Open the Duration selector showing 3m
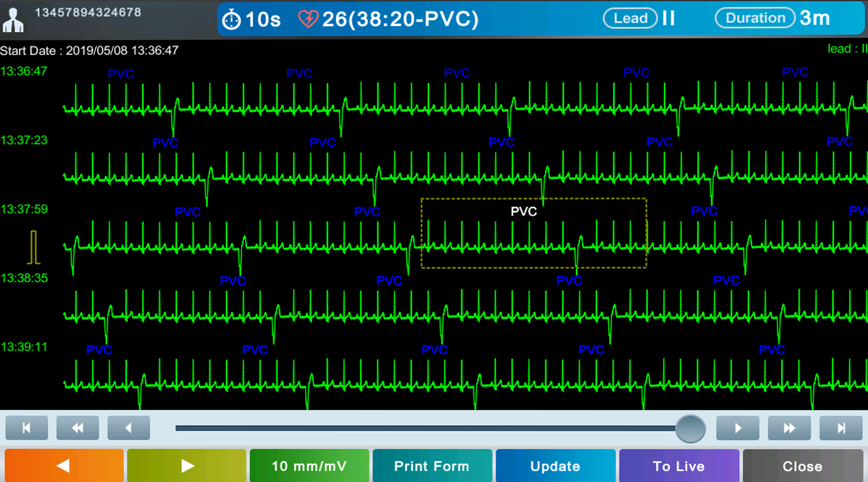This screenshot has height=482, width=868. click(x=754, y=17)
